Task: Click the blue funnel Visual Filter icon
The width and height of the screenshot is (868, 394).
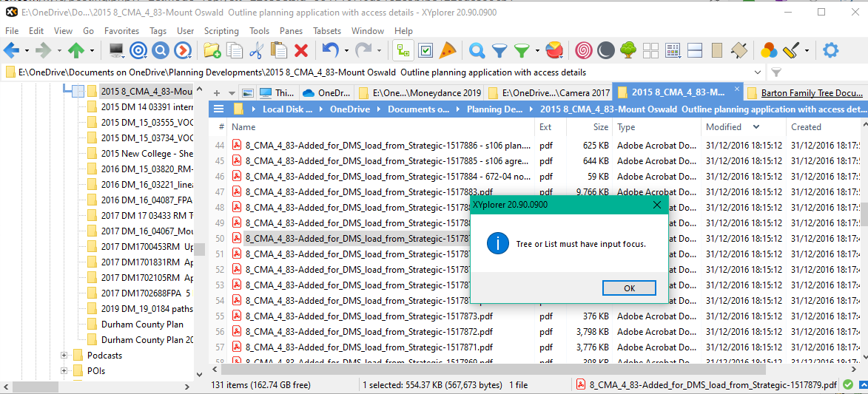Action: [499, 50]
